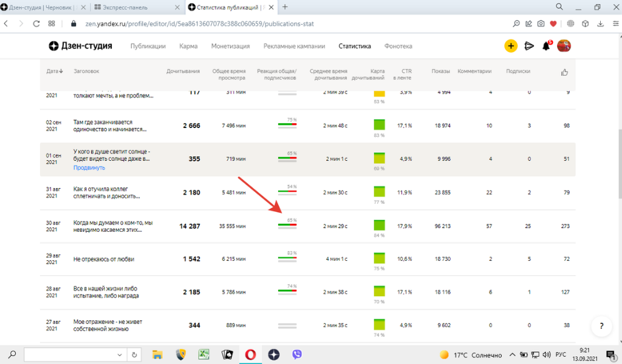Image resolution: width=622 pixels, height=364 pixels.
Task: Click the Дзен-студия logo
Action: click(81, 46)
